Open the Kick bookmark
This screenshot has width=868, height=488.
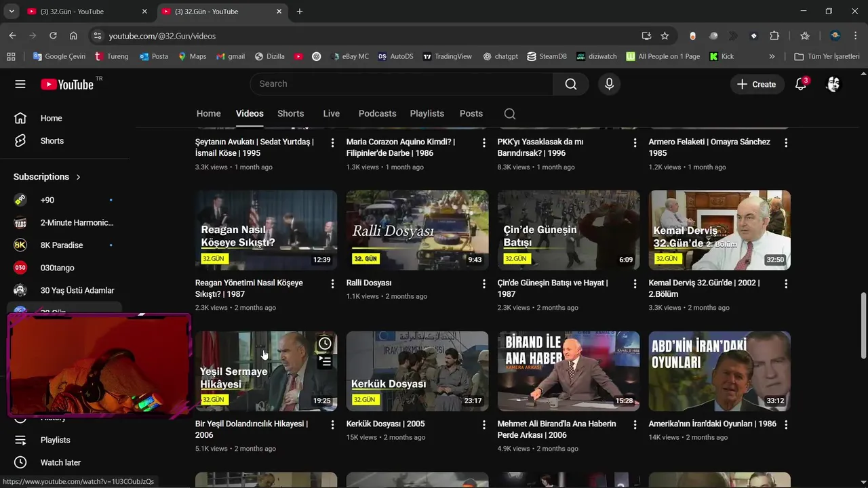(722, 56)
